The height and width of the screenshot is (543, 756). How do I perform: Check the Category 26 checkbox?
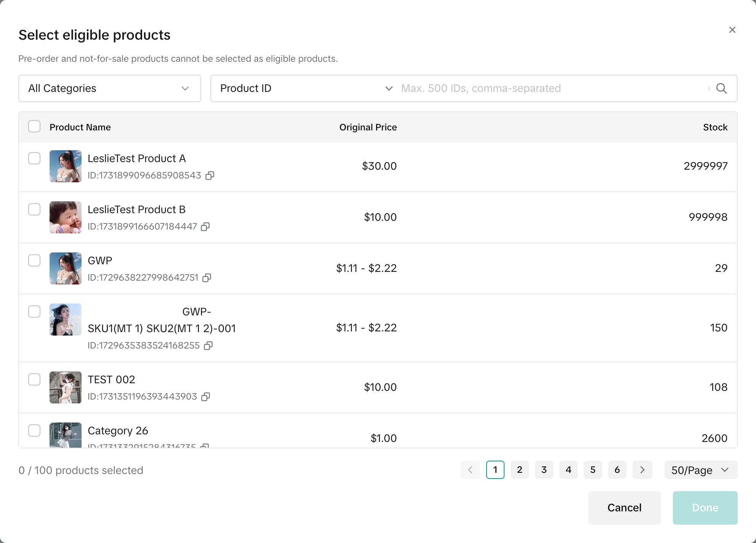pyautogui.click(x=34, y=431)
